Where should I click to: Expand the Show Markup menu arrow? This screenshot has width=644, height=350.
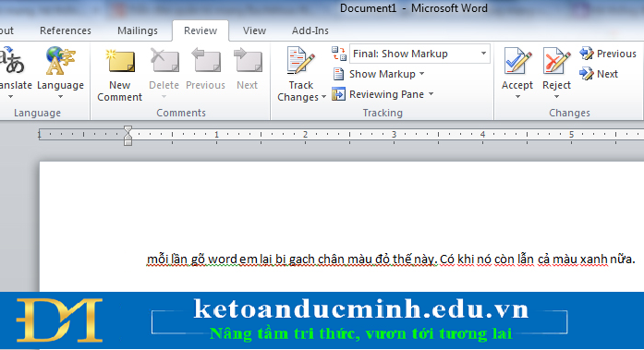422,74
